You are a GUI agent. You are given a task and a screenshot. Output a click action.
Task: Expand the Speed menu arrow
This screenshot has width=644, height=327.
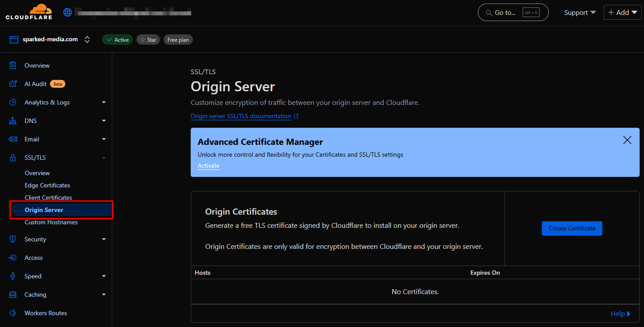[x=104, y=276]
